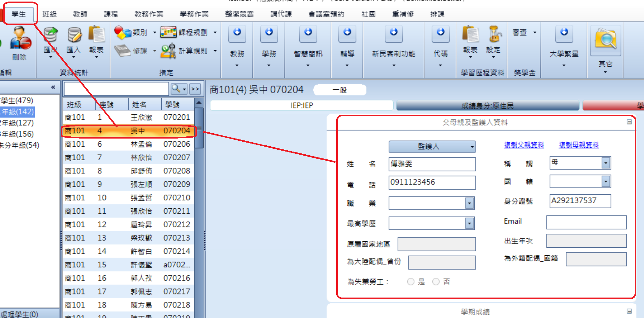Click the 成績身分:原住民 tag button
This screenshot has width=644, height=318.
coord(488,106)
